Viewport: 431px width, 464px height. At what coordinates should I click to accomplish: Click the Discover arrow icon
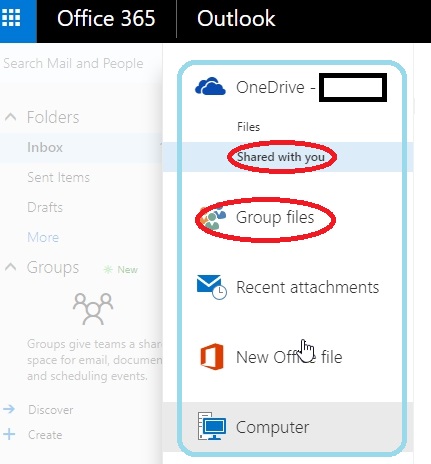tap(9, 409)
